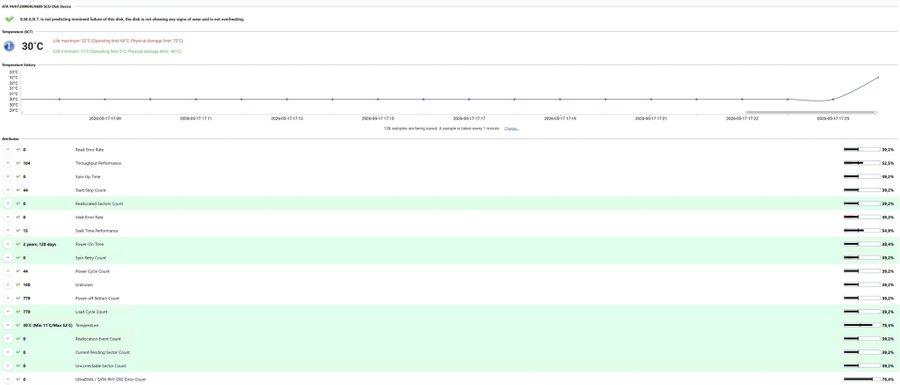900x385 pixels.
Task: Click the green check beside Current Pending Sector Count
Action: point(18,352)
